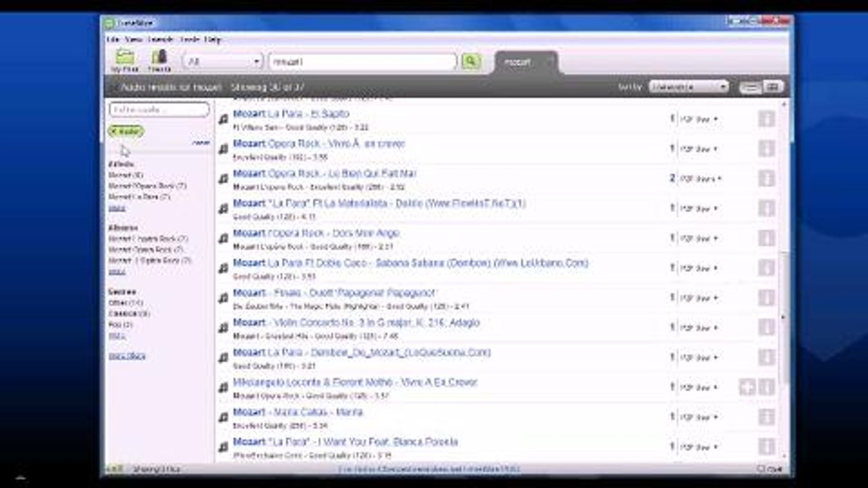Filter by genre Classical (3)
This screenshot has width=868, height=488.
tap(130, 314)
